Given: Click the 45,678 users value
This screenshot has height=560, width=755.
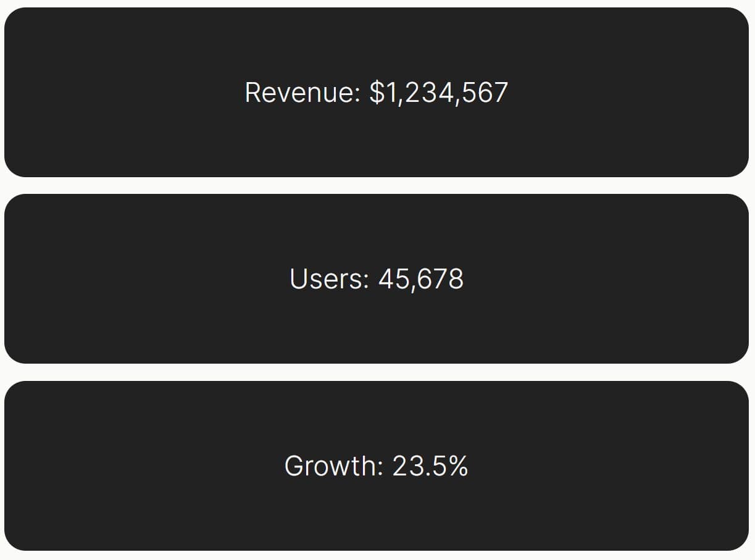Looking at the screenshot, I should point(421,280).
